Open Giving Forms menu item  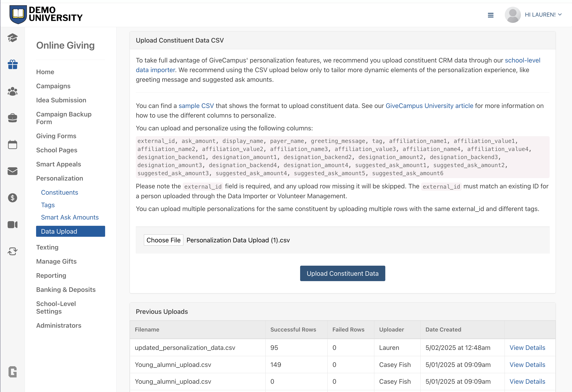point(56,136)
